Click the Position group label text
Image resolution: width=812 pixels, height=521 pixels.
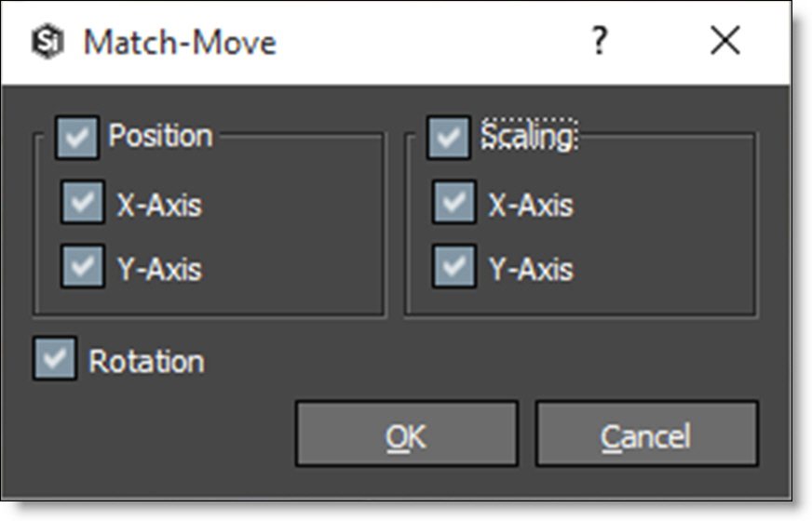(x=160, y=136)
